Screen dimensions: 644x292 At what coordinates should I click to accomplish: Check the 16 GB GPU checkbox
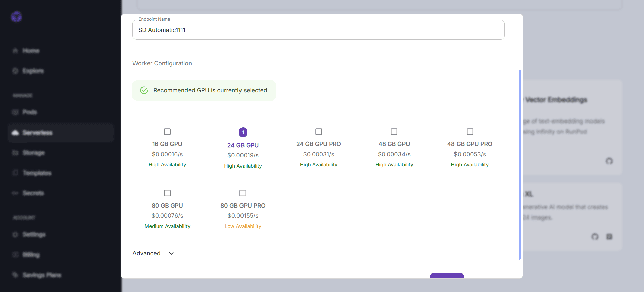click(x=167, y=132)
